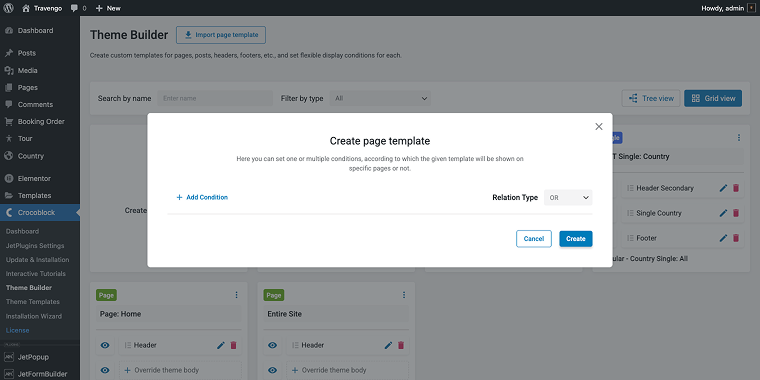Delete the Single Country part
This screenshot has height=380, width=760.
pyautogui.click(x=736, y=213)
